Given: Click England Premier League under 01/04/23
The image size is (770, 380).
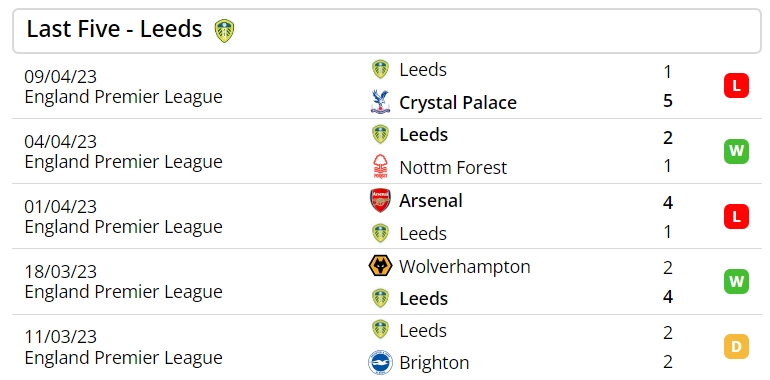Looking at the screenshot, I should click(123, 227).
